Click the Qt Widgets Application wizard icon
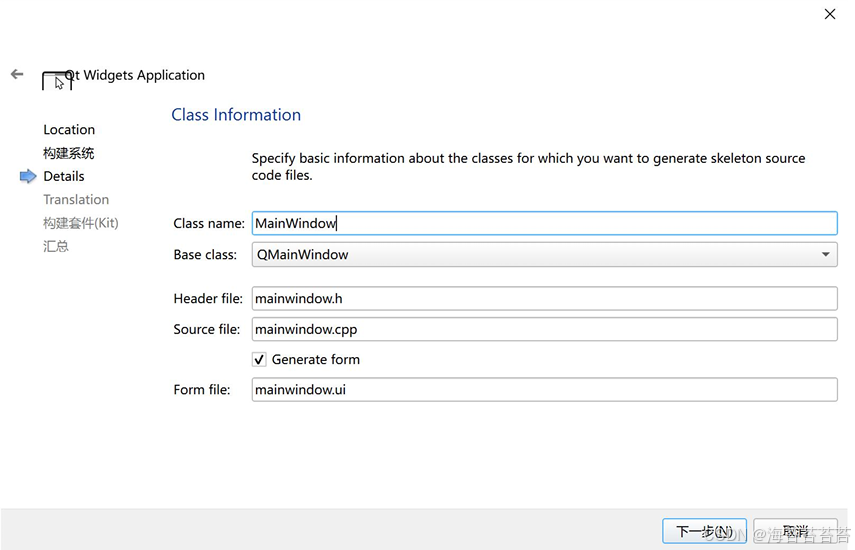The width and height of the screenshot is (855, 550). tap(57, 81)
